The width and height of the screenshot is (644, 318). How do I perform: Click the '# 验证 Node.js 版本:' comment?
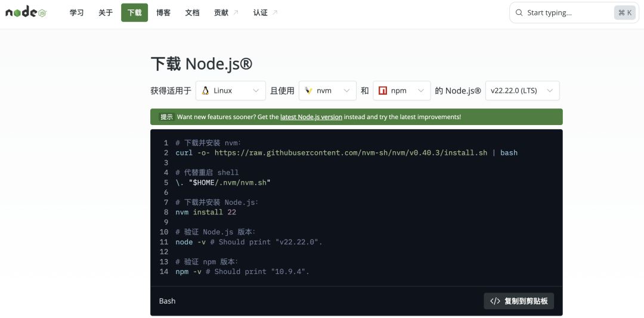coord(216,232)
